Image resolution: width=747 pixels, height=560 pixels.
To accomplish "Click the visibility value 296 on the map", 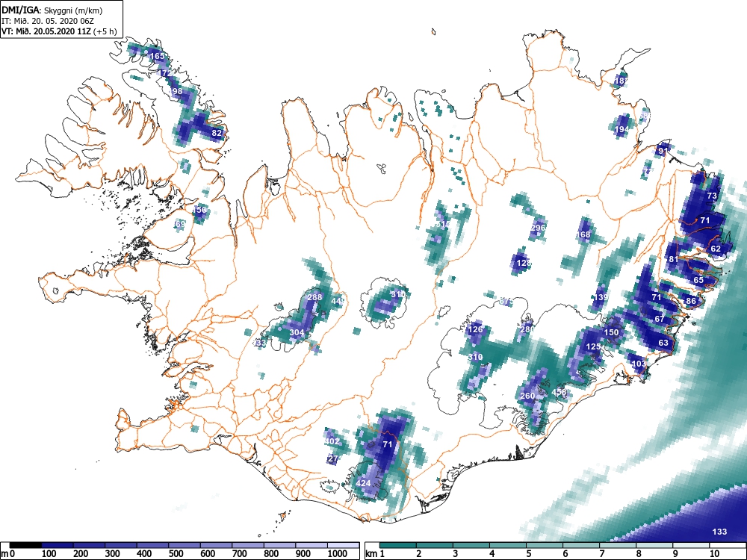I will tap(538, 228).
